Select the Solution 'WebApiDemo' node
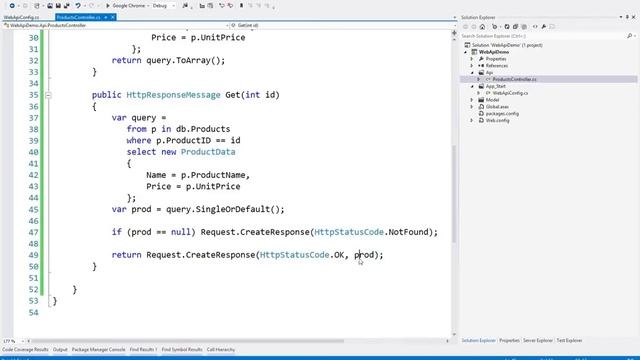640x360 pixels. click(507, 45)
